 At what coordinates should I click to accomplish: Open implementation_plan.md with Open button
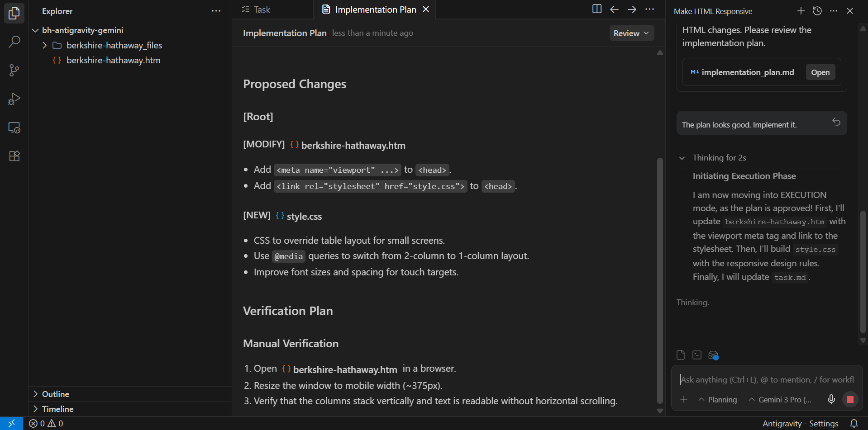820,72
